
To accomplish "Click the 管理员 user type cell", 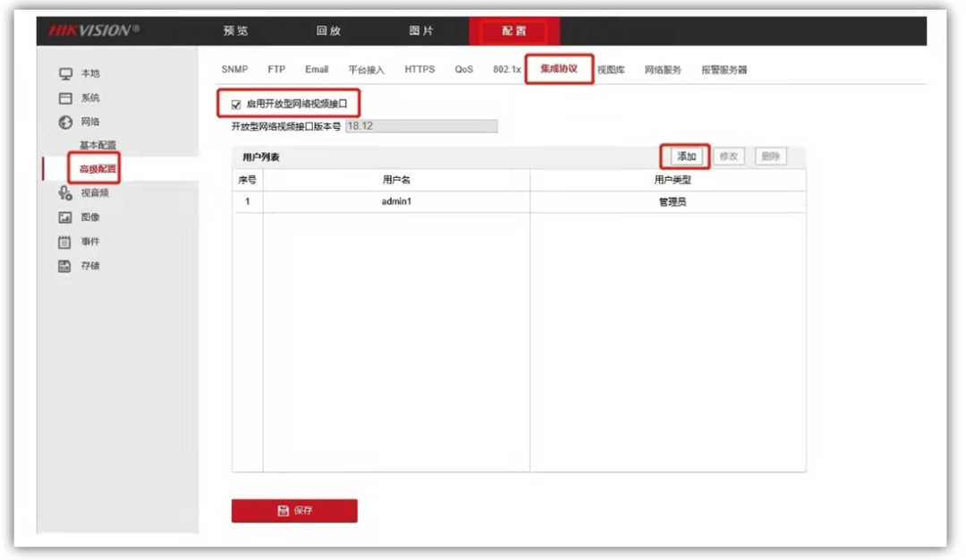I will [x=668, y=201].
